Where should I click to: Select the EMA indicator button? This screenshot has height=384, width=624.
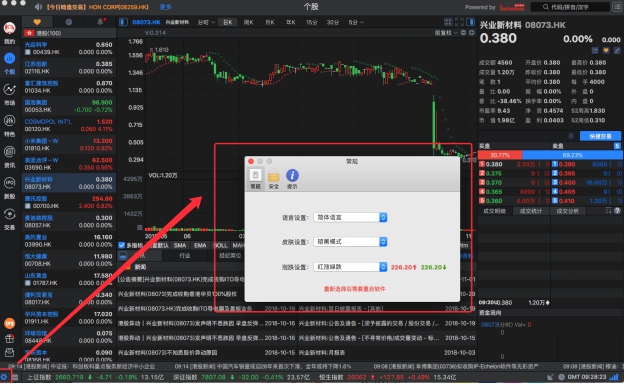click(200, 246)
